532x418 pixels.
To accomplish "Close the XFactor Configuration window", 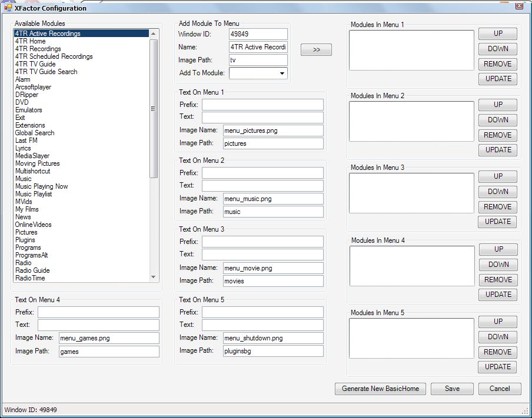I will point(518,6).
